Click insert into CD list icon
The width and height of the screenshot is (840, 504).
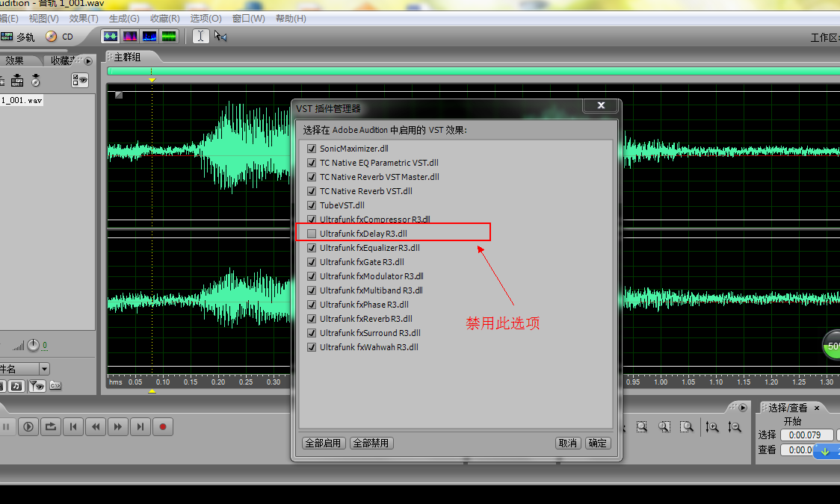pyautogui.click(x=36, y=80)
